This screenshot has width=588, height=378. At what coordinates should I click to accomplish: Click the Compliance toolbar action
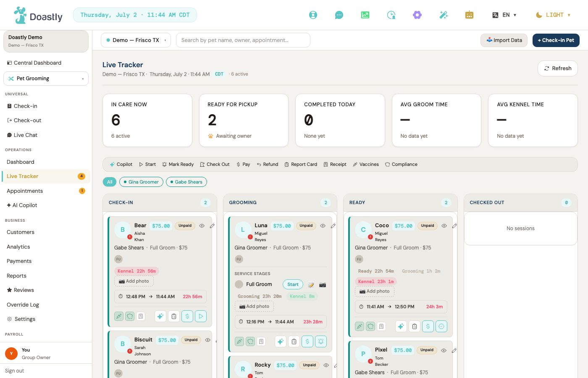401,165
